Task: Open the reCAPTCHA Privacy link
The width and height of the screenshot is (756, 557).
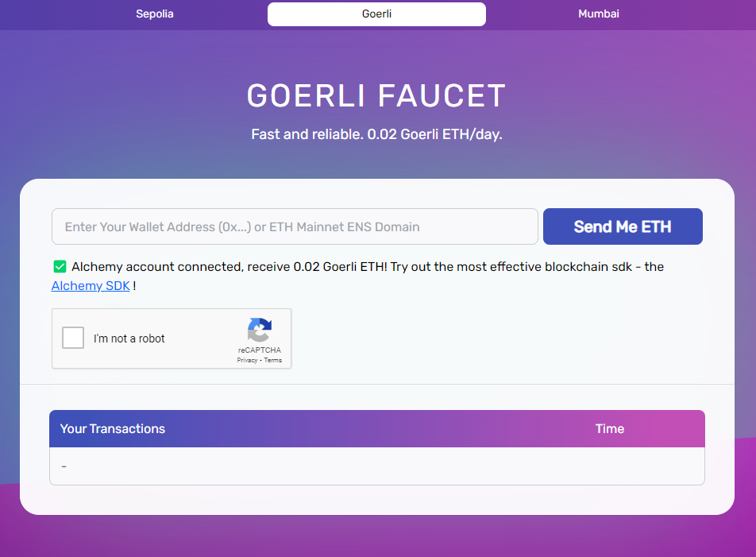Action: [247, 361]
